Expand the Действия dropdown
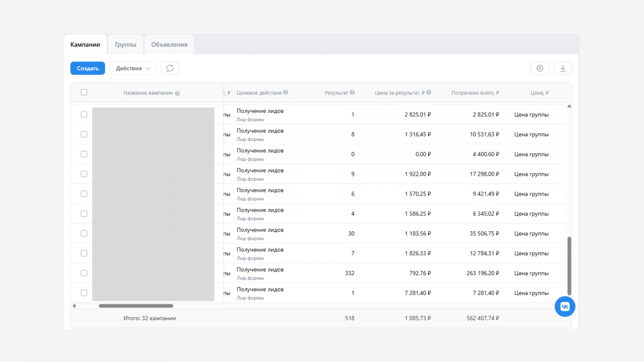The width and height of the screenshot is (644, 362). click(133, 68)
